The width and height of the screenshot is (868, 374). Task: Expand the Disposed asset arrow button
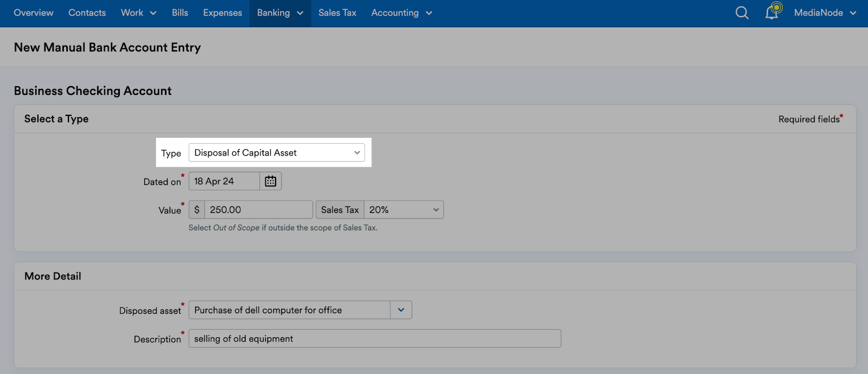(x=401, y=310)
